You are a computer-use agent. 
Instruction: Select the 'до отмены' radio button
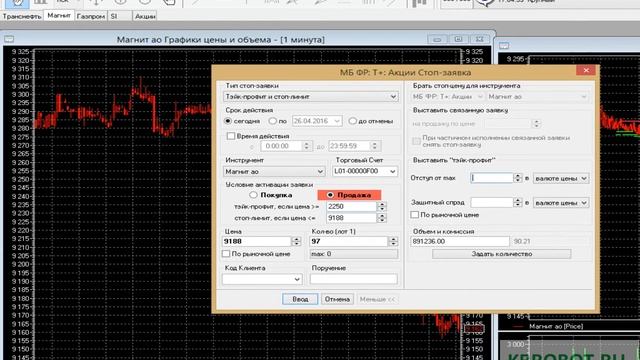point(352,121)
